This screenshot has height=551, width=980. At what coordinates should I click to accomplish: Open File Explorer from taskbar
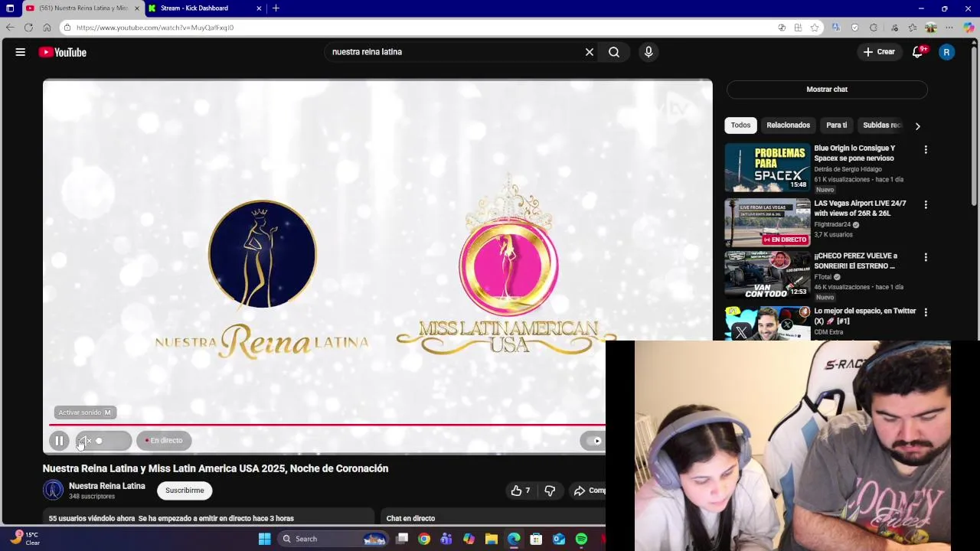pos(492,539)
